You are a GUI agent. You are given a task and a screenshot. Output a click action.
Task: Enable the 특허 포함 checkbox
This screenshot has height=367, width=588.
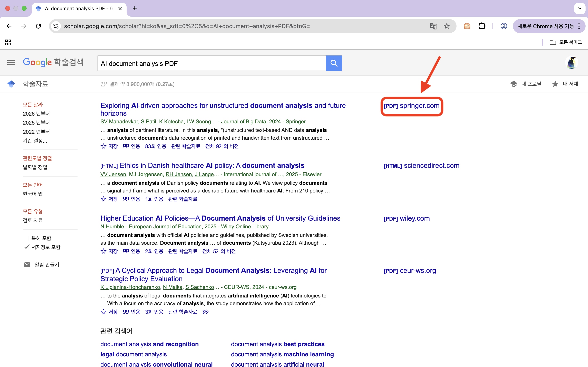tap(26, 238)
